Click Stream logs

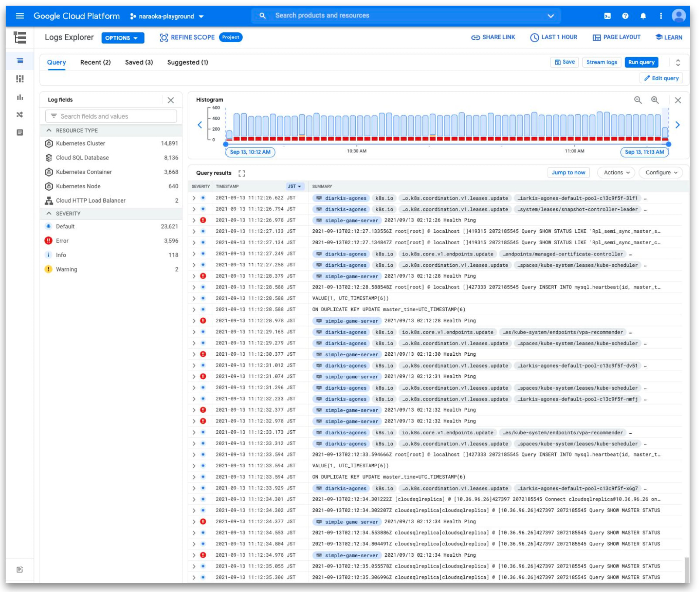[x=601, y=62]
